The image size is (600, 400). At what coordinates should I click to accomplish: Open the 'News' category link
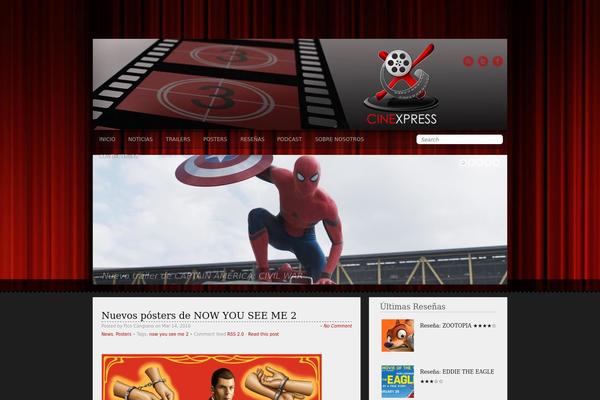107,334
